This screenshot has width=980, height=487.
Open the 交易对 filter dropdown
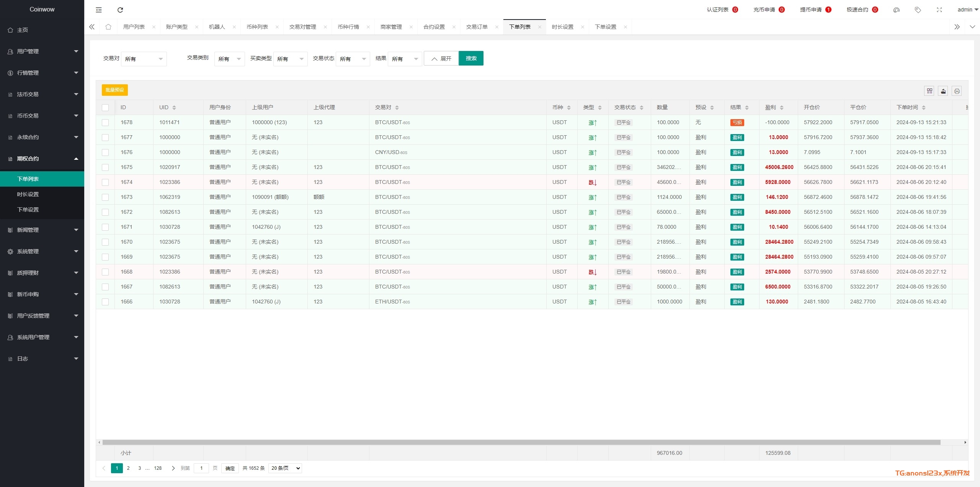(144, 59)
